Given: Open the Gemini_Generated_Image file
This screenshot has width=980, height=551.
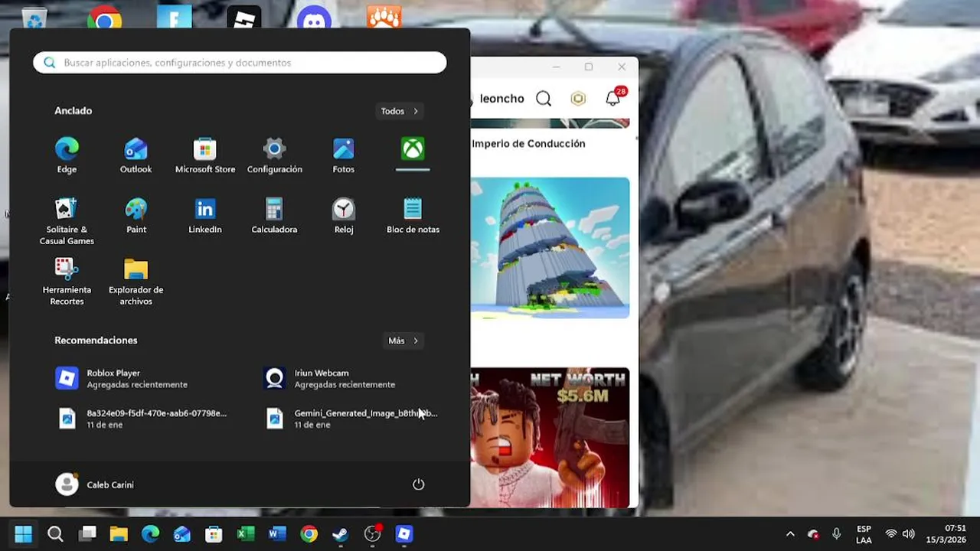Looking at the screenshot, I should pos(352,418).
